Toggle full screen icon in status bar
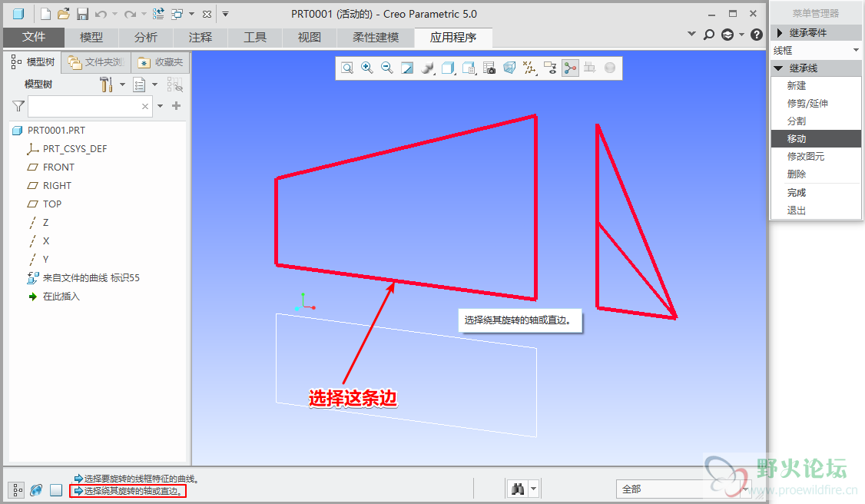The width and height of the screenshot is (865, 504). [56, 489]
